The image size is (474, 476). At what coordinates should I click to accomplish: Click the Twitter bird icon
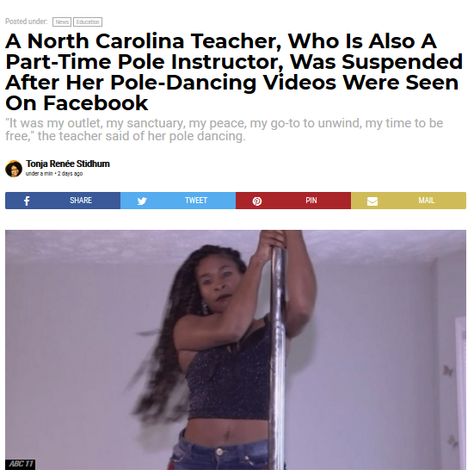[142, 201]
